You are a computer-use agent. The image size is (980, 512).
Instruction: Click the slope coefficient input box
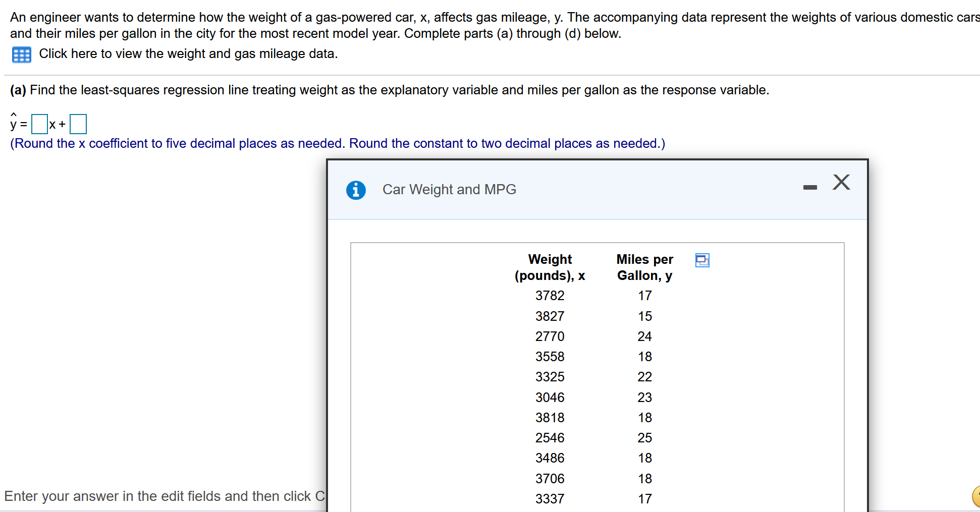[39, 124]
